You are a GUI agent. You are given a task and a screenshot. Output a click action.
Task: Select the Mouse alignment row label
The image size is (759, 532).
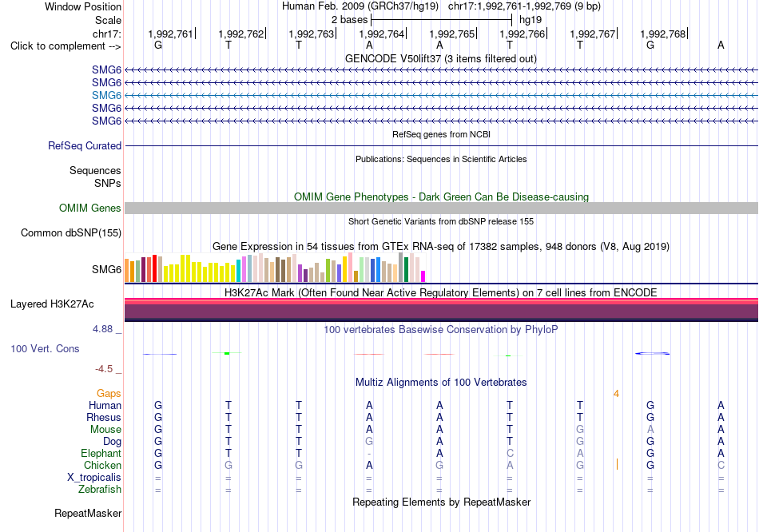(x=105, y=430)
